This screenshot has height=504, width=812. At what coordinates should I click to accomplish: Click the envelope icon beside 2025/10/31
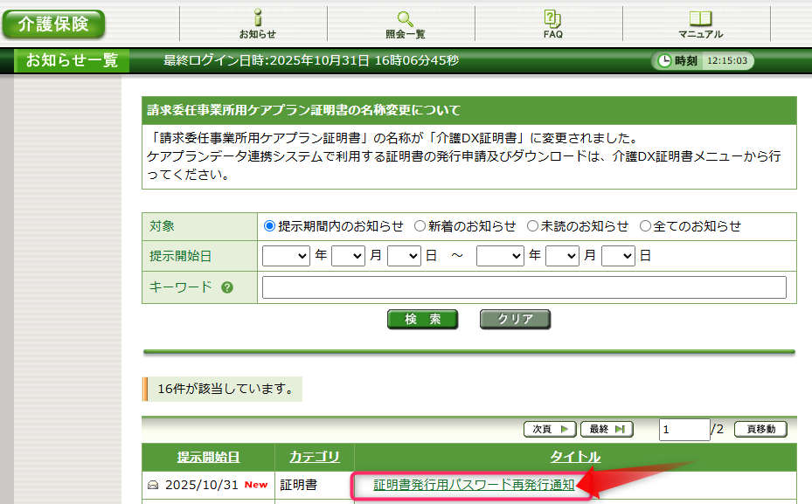[x=153, y=485]
